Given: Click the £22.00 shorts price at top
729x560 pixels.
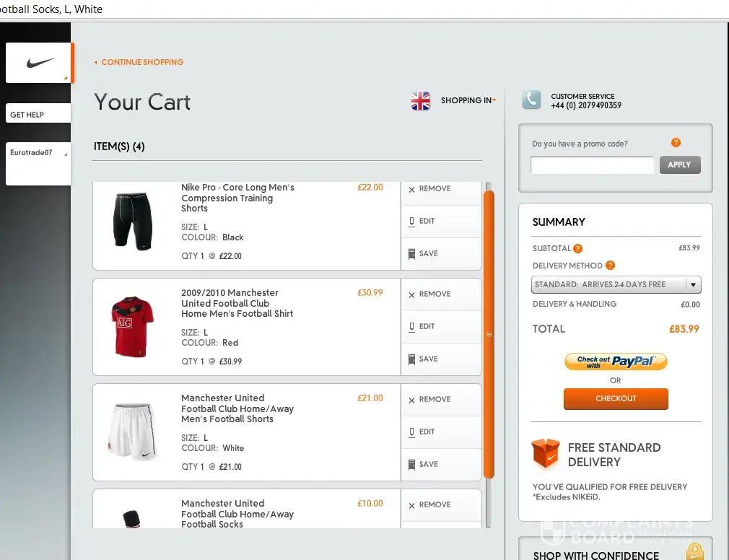Looking at the screenshot, I should 370,188.
